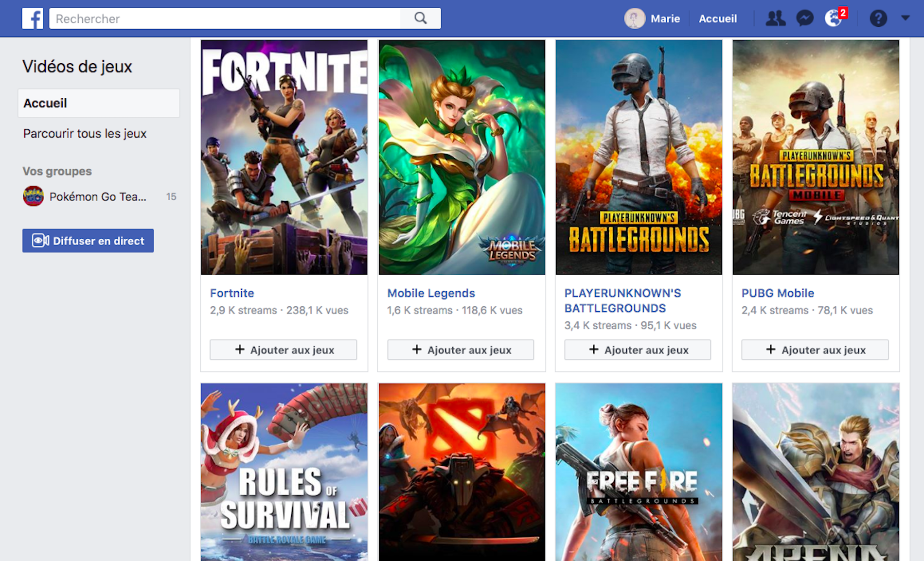Add Fortnite with Ajouter aux jeux
Viewport: 924px width, 561px height.
click(x=284, y=350)
